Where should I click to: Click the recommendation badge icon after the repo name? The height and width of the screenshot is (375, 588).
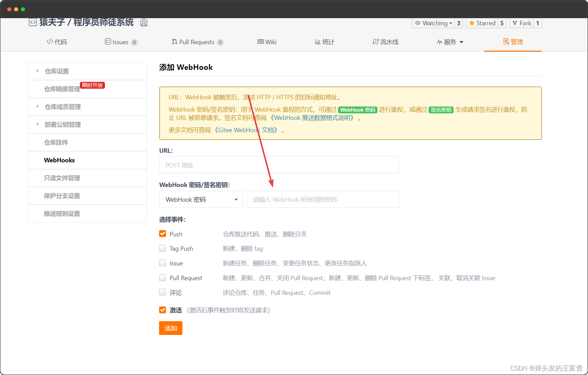click(144, 23)
